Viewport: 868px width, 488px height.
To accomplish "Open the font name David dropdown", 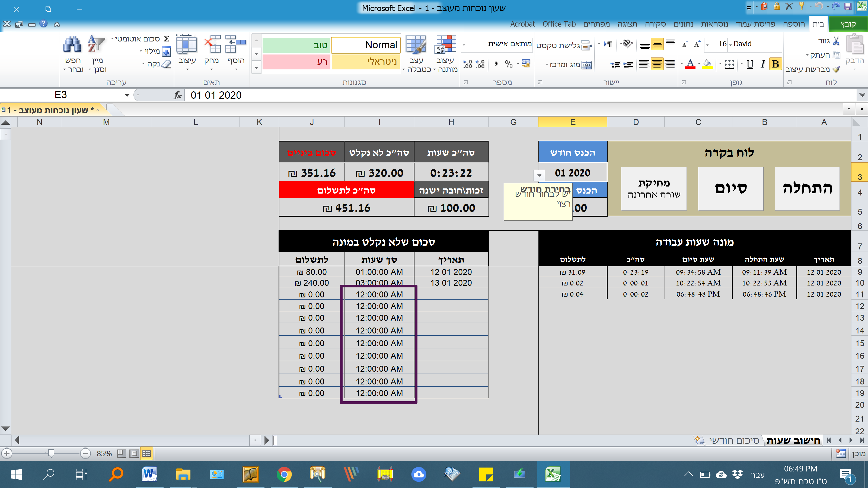I will coord(731,44).
